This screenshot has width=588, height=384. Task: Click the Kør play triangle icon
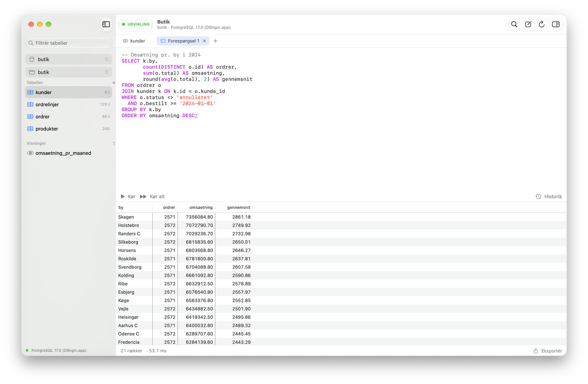pos(123,197)
